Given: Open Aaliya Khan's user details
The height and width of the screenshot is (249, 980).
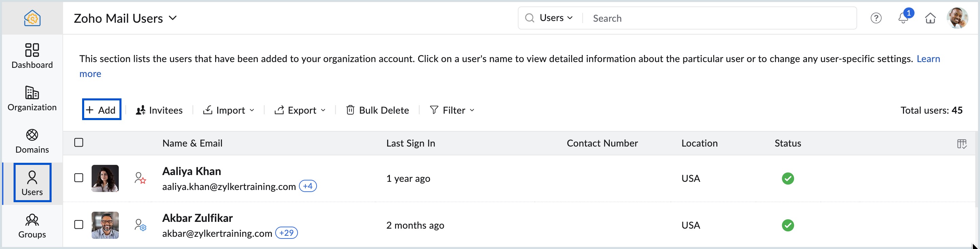Looking at the screenshot, I should (x=191, y=171).
